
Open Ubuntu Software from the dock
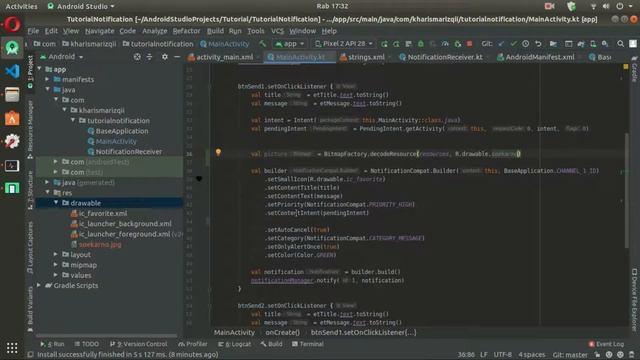12,118
